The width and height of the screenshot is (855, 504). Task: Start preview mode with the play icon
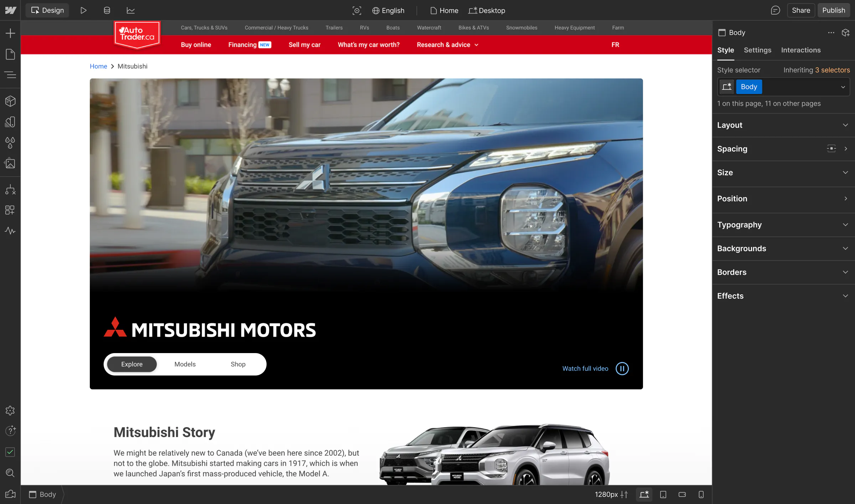[x=83, y=10]
